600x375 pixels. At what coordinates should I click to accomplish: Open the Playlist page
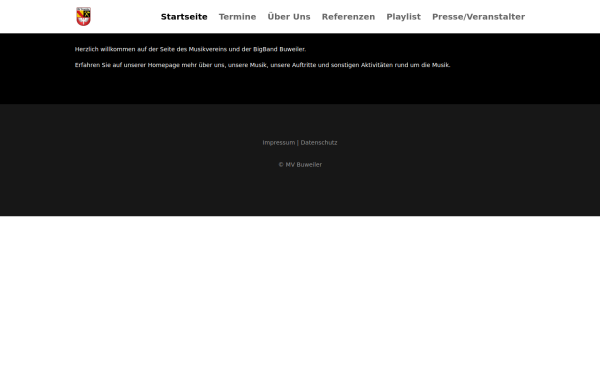pyautogui.click(x=403, y=17)
